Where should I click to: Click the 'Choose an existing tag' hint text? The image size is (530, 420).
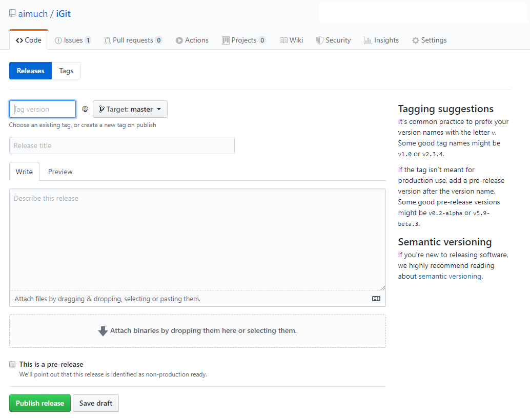83,125
